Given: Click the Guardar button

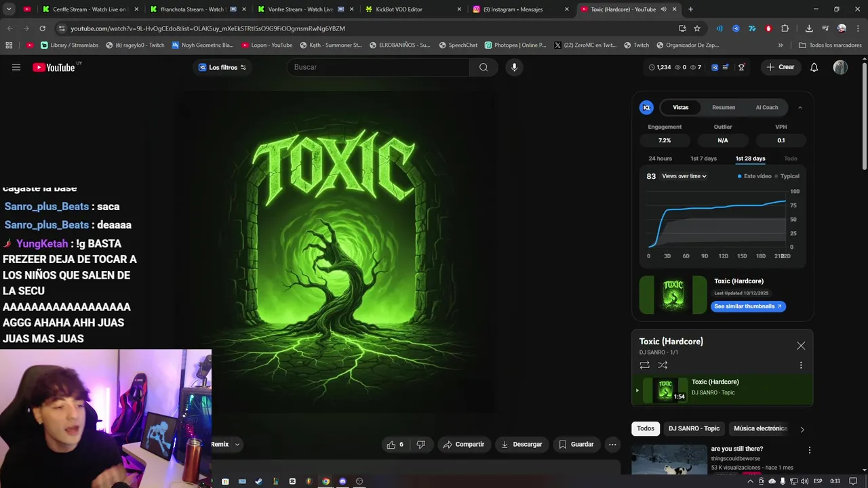Looking at the screenshot, I should click(576, 445).
